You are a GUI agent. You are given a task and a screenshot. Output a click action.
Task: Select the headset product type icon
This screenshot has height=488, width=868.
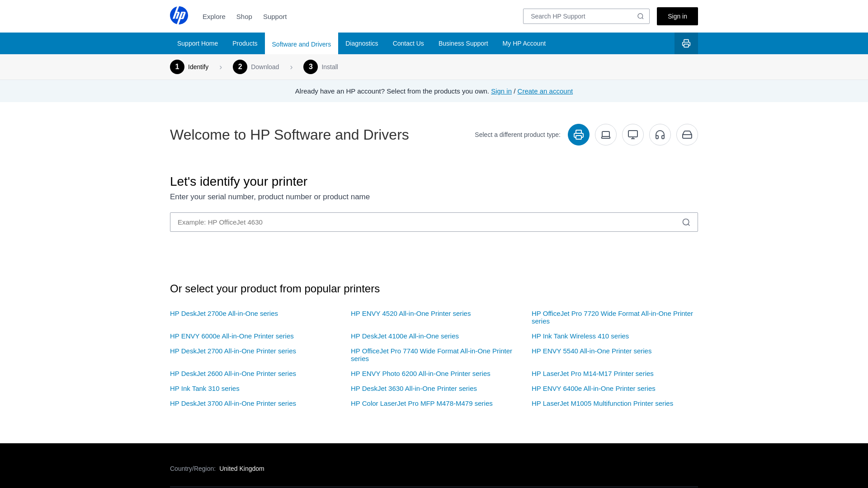pyautogui.click(x=660, y=135)
